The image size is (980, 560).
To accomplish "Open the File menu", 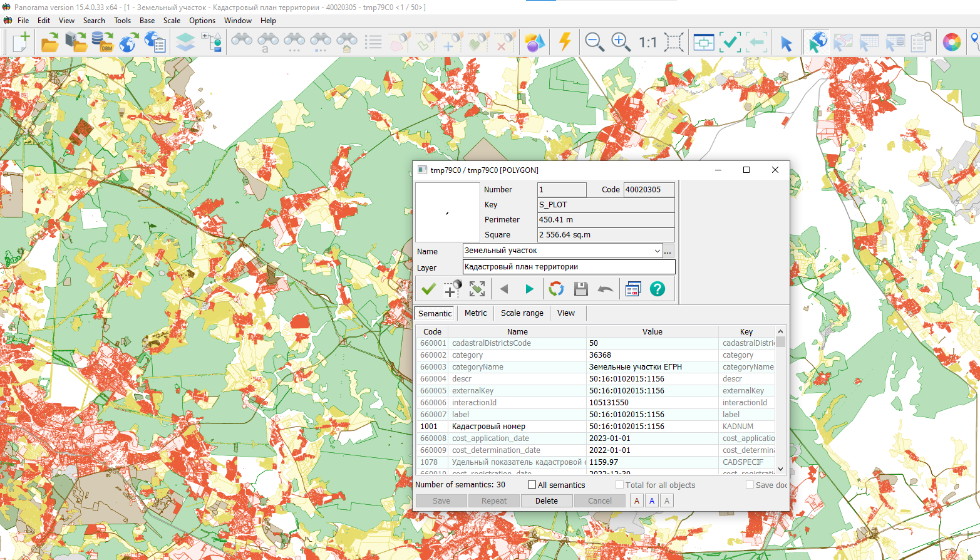I will [x=23, y=21].
